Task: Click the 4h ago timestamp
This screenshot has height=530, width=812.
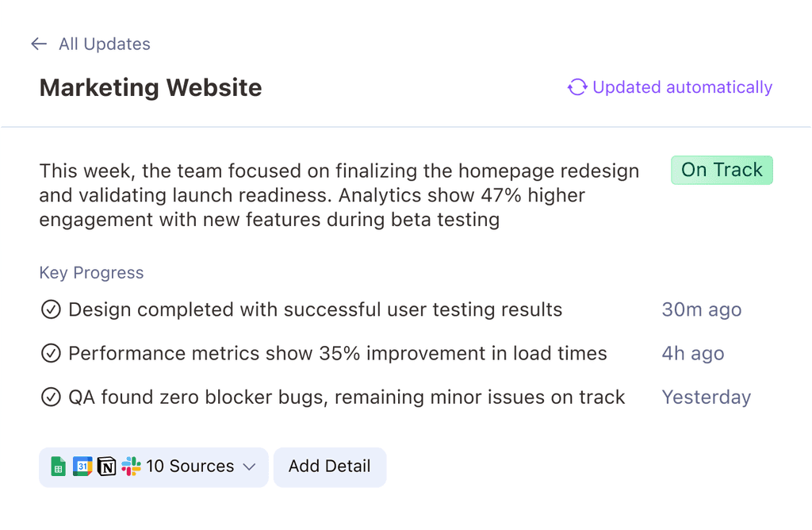Action: pyautogui.click(x=693, y=353)
